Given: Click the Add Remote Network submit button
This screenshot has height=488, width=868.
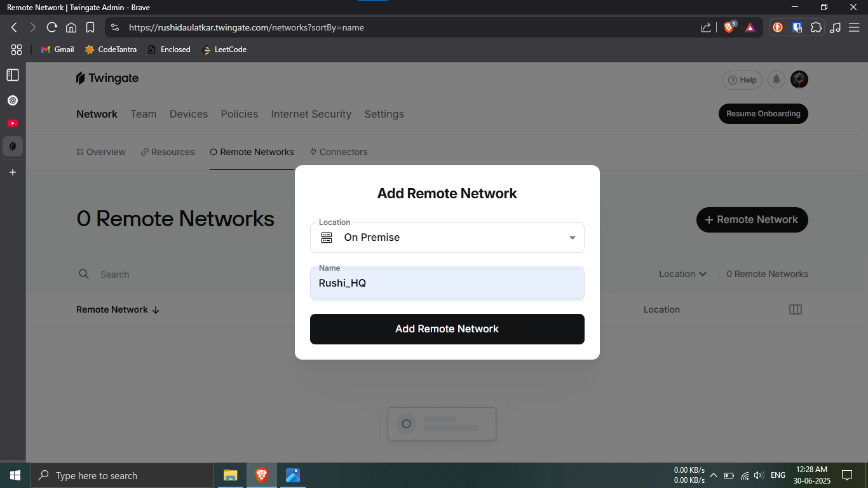Looking at the screenshot, I should [x=447, y=329].
